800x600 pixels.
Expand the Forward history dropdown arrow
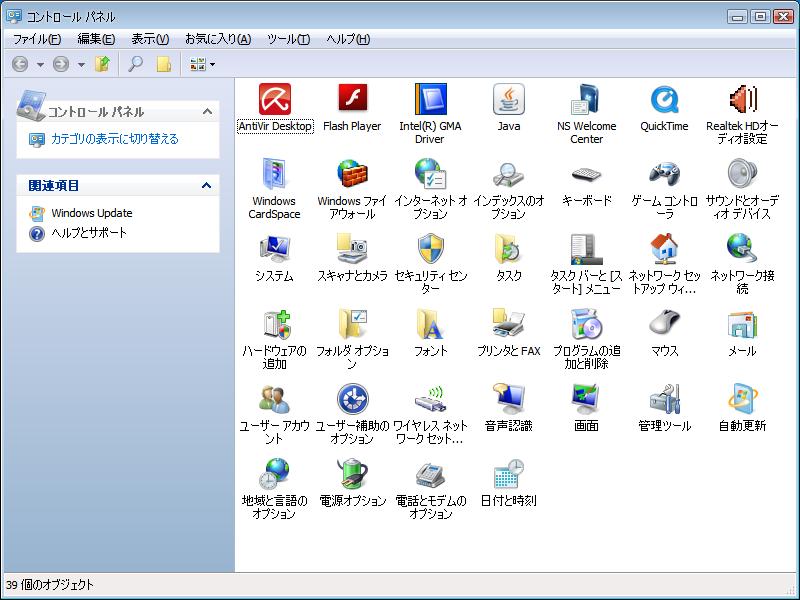pyautogui.click(x=81, y=65)
